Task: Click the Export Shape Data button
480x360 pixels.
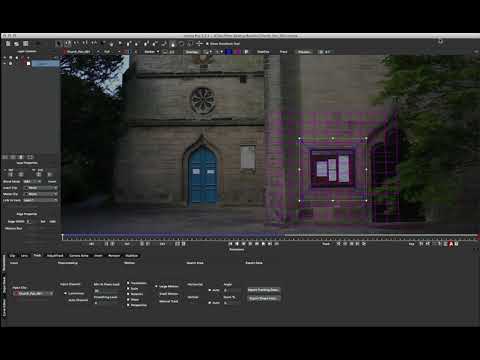Action: [264, 298]
